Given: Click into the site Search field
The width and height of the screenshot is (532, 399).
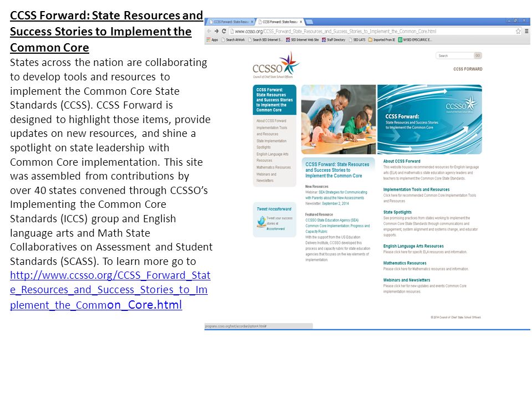Looking at the screenshot, I should click(454, 55).
